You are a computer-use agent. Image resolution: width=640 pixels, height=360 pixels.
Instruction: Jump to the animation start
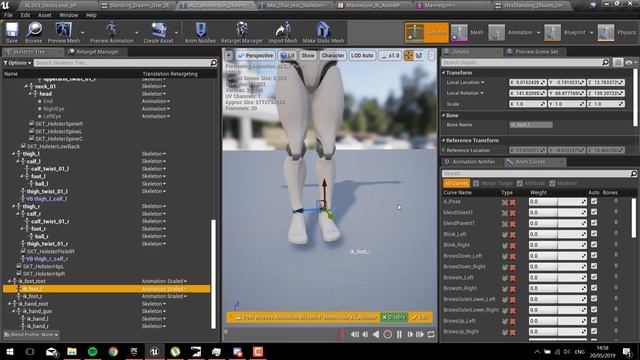355,335
